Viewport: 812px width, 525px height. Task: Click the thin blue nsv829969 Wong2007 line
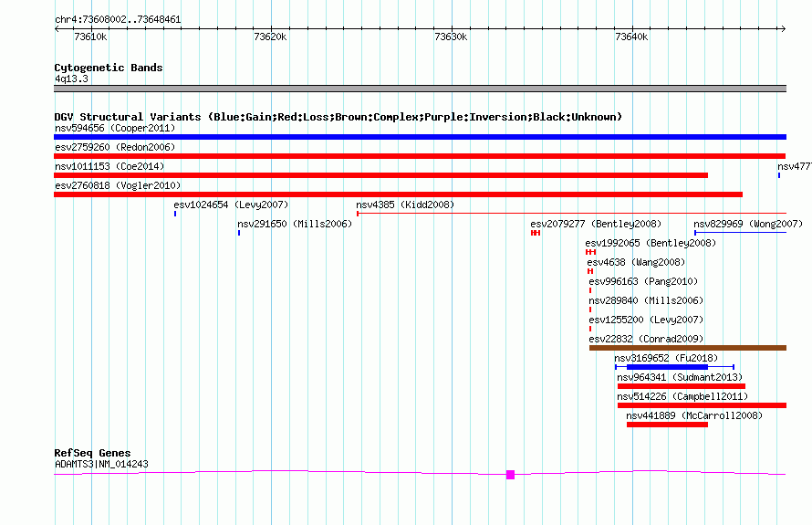point(741,233)
